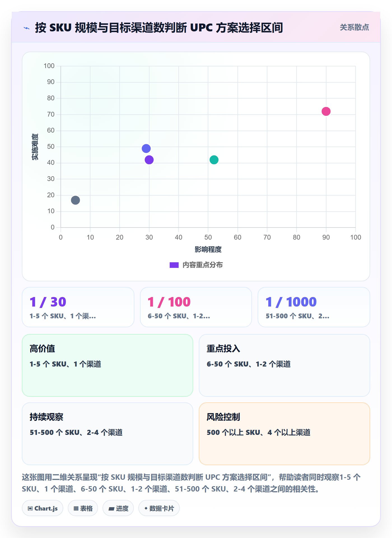
Task: Select the pink data point near 90
Action: (326, 111)
